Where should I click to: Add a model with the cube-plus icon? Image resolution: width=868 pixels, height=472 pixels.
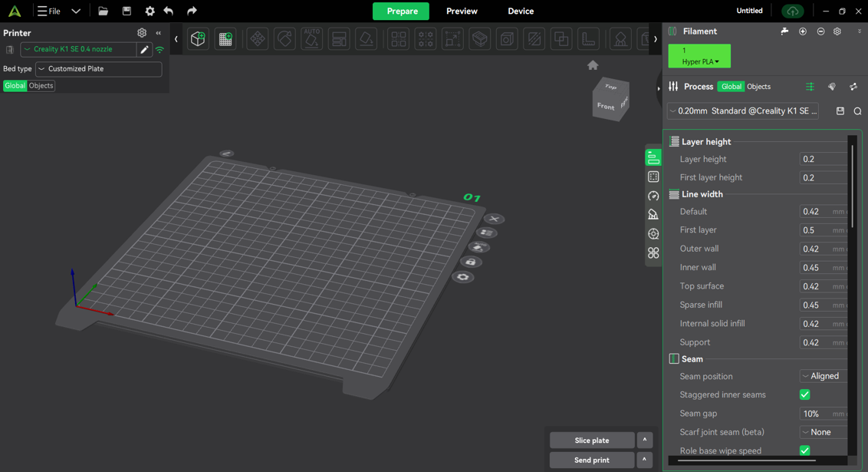point(198,38)
